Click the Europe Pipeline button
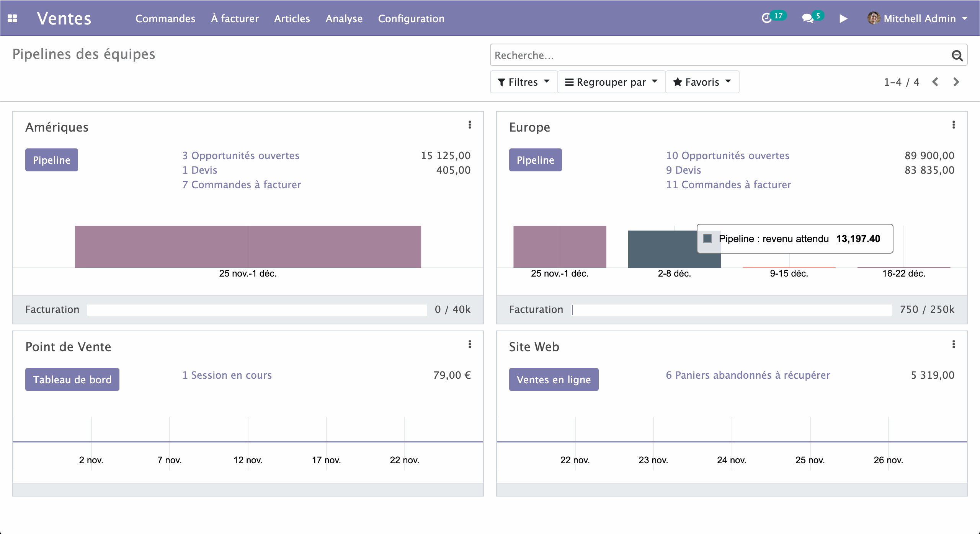This screenshot has height=534, width=980. [535, 160]
